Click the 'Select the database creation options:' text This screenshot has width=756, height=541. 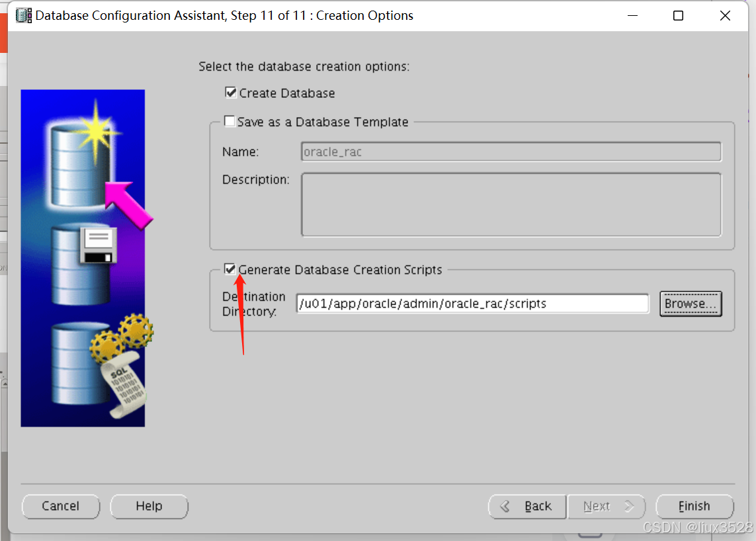(304, 67)
